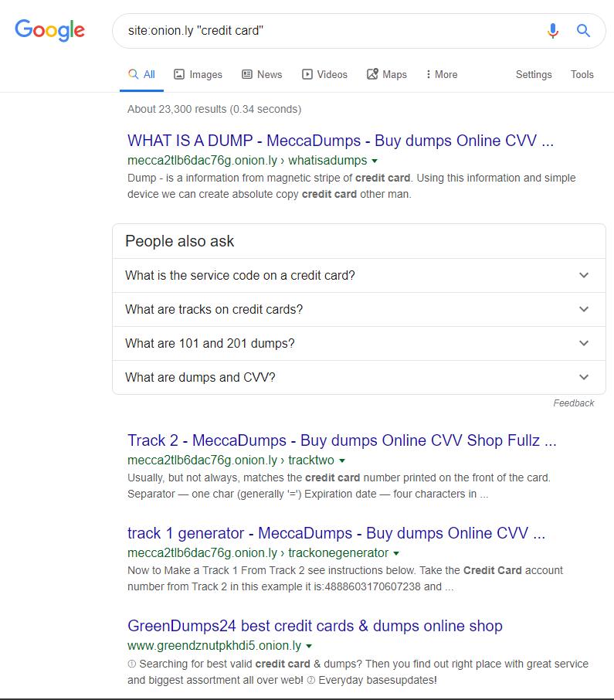The height and width of the screenshot is (700, 614).
Task: Click the News tab newspaper icon
Action: coord(247,74)
